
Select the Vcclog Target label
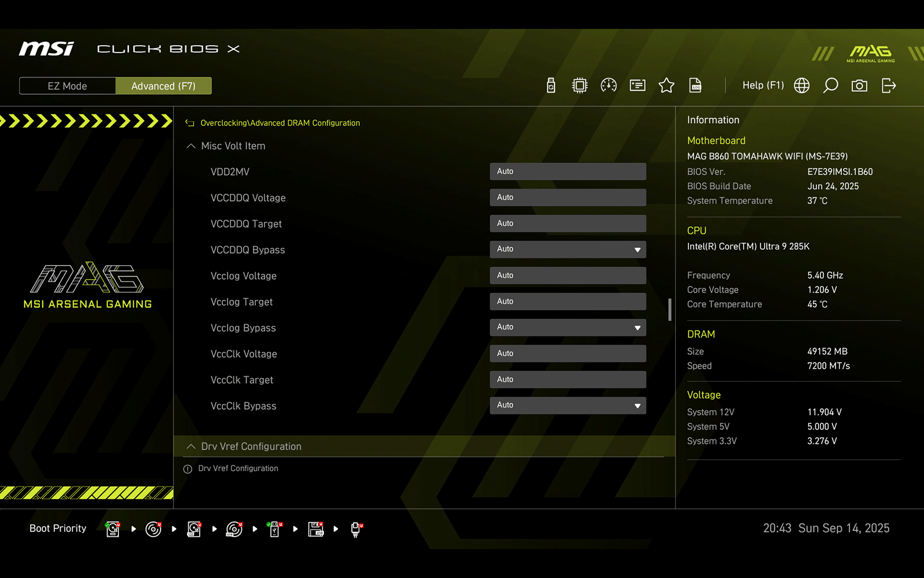pos(241,302)
